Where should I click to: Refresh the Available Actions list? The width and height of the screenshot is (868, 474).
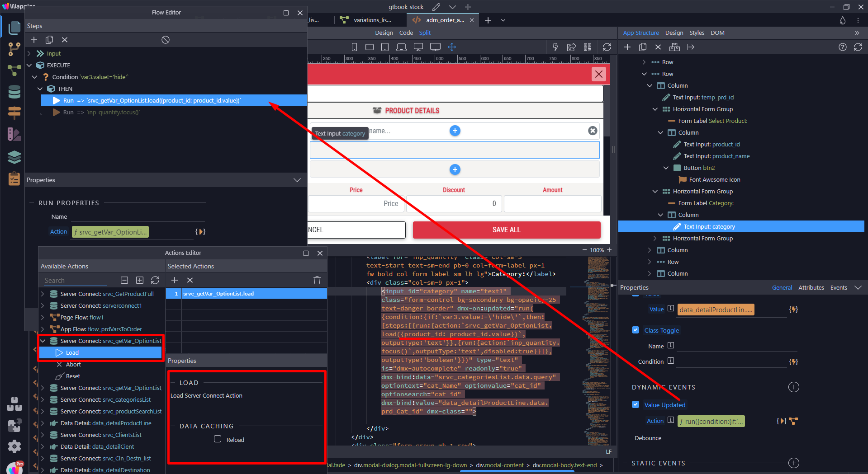[x=155, y=280]
